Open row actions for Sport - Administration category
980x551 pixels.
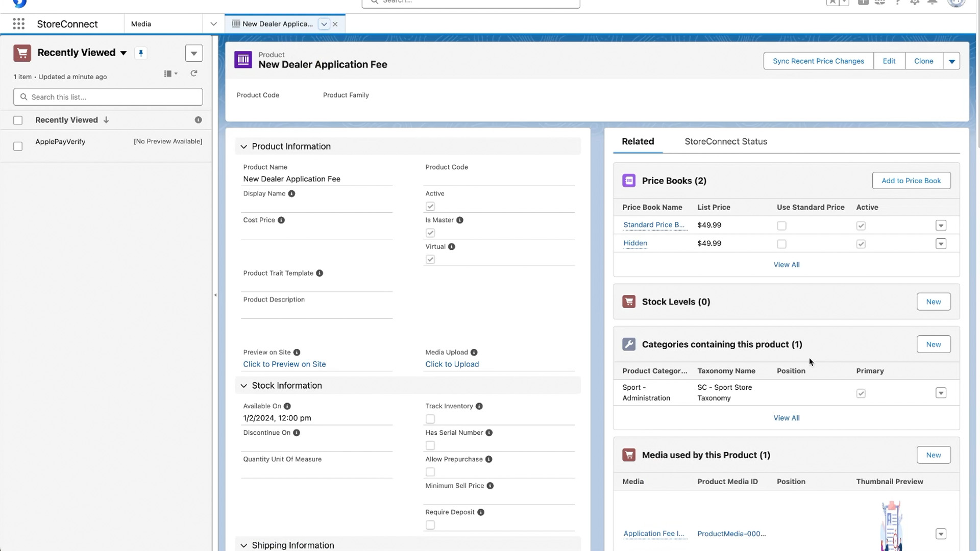(941, 393)
